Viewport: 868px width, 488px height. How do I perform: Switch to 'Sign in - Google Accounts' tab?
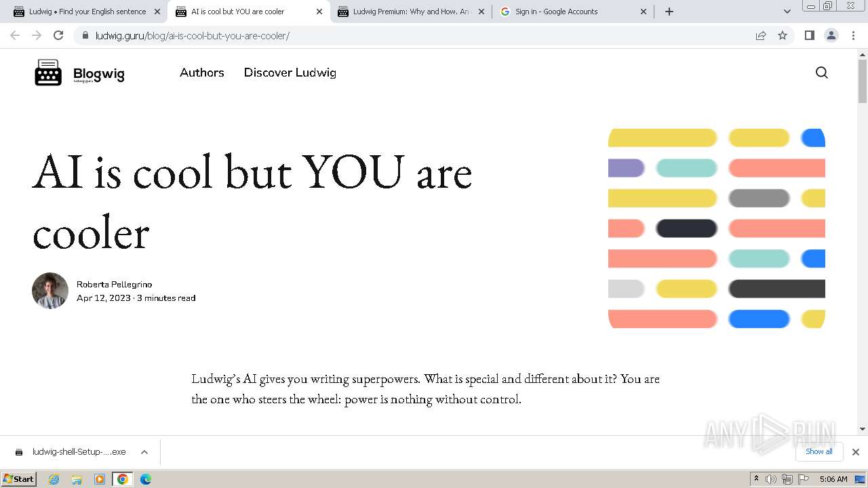point(572,12)
